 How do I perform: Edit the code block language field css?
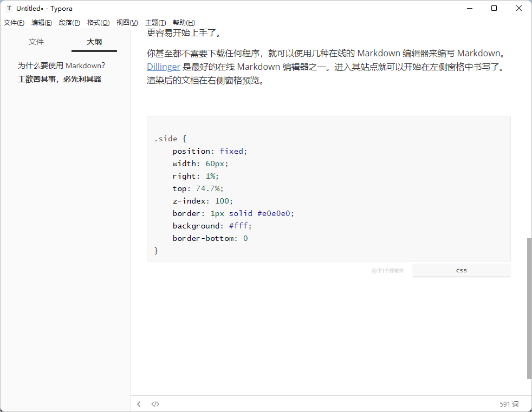(461, 270)
